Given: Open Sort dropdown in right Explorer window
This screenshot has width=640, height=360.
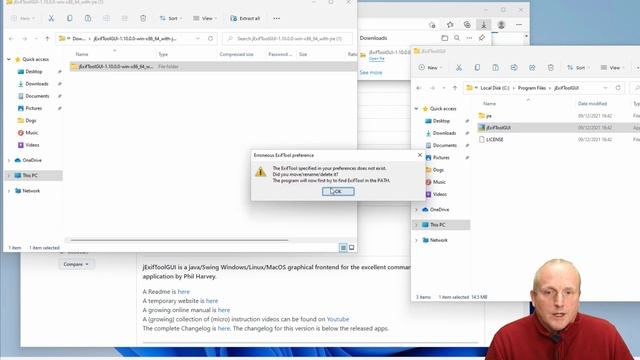Looking at the screenshot, I should [578, 68].
